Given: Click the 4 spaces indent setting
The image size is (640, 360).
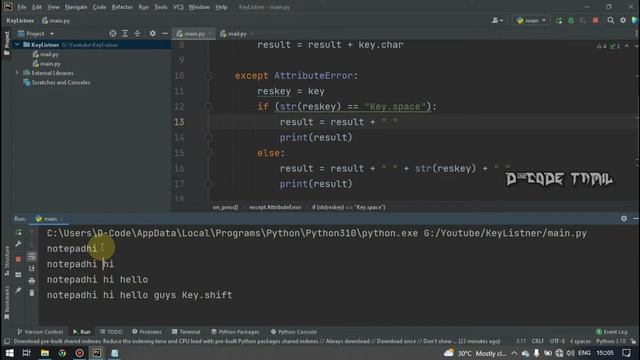Looking at the screenshot, I should [x=580, y=341].
